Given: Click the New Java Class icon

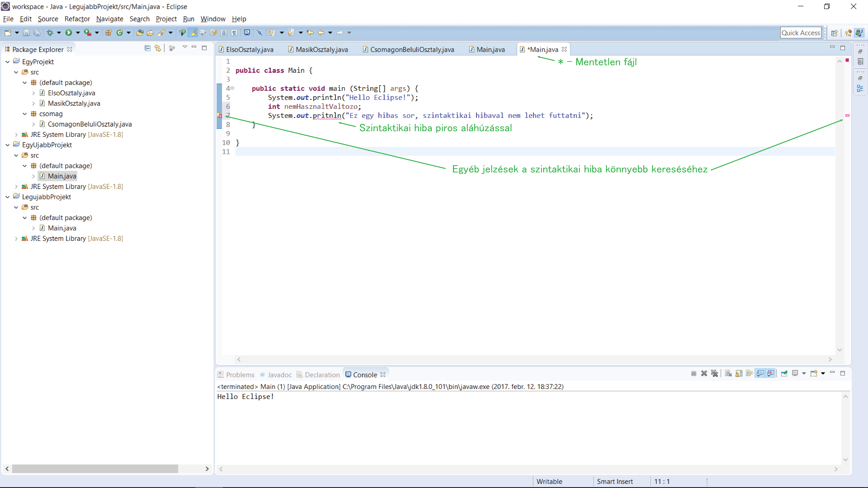Looking at the screenshot, I should tap(120, 33).
